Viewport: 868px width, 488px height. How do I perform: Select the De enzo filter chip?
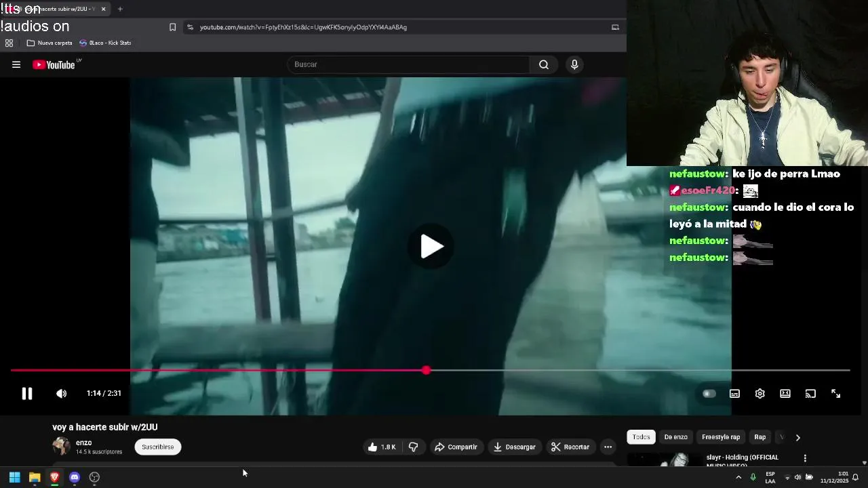click(675, 437)
